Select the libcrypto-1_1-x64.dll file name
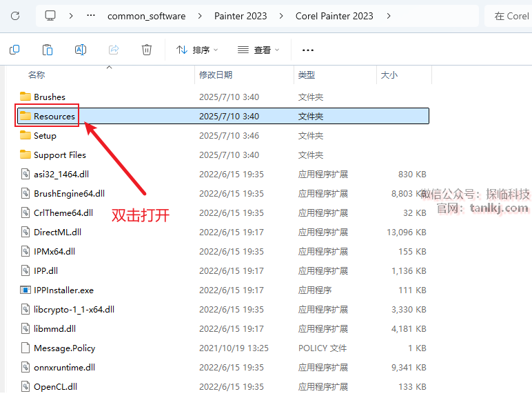 [x=74, y=310]
